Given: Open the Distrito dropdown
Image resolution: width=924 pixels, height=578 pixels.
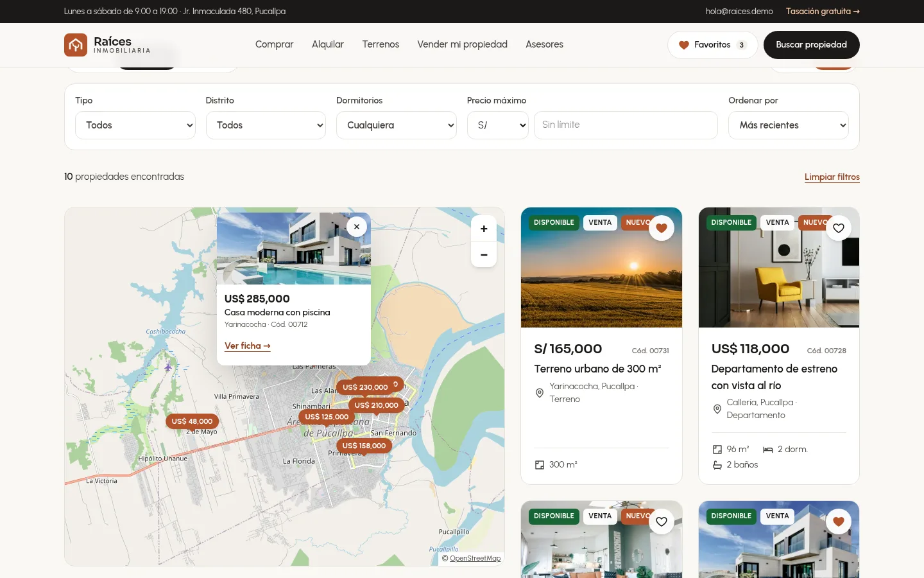Looking at the screenshot, I should click(x=266, y=125).
